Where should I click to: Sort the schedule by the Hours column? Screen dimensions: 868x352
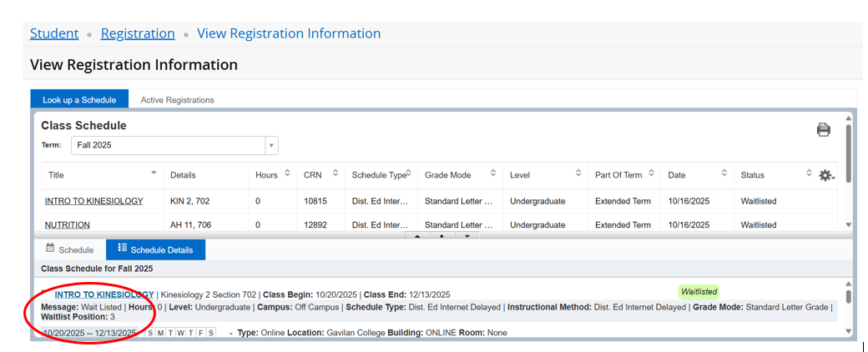[288, 173]
